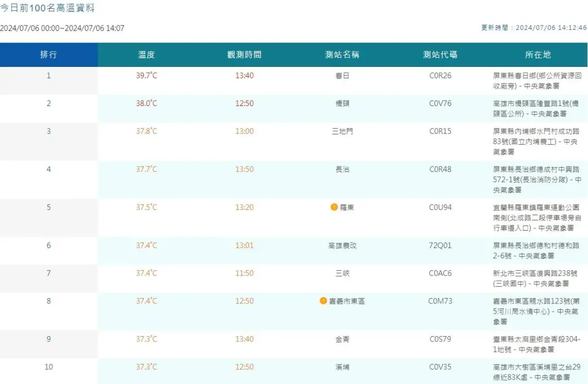588x384 pixels.
Task: Click station code 72Q01
Action: 440,246
